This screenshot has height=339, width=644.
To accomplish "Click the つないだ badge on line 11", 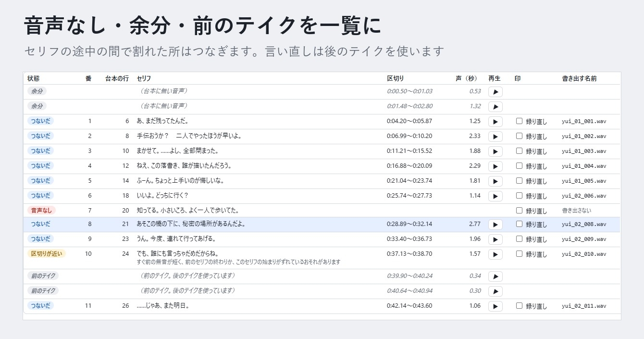I will pyautogui.click(x=40, y=305).
